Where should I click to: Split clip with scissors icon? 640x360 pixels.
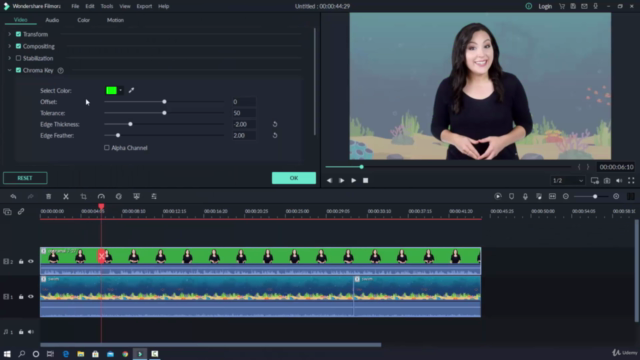(x=66, y=196)
